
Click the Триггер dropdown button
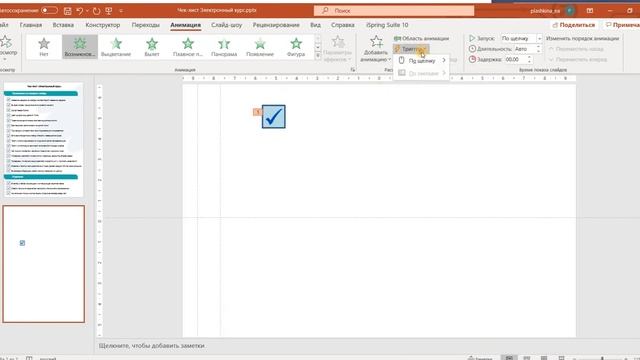[411, 49]
